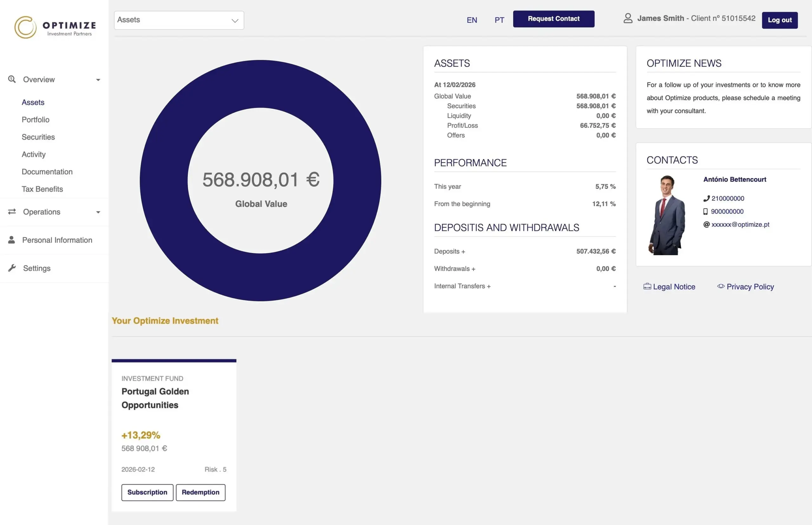
Task: Click the navy donut chart ring
Action: click(x=164, y=181)
